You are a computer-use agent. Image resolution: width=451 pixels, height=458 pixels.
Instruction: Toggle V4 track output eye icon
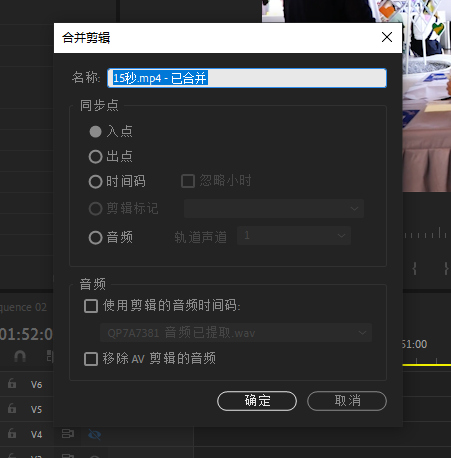click(x=94, y=434)
